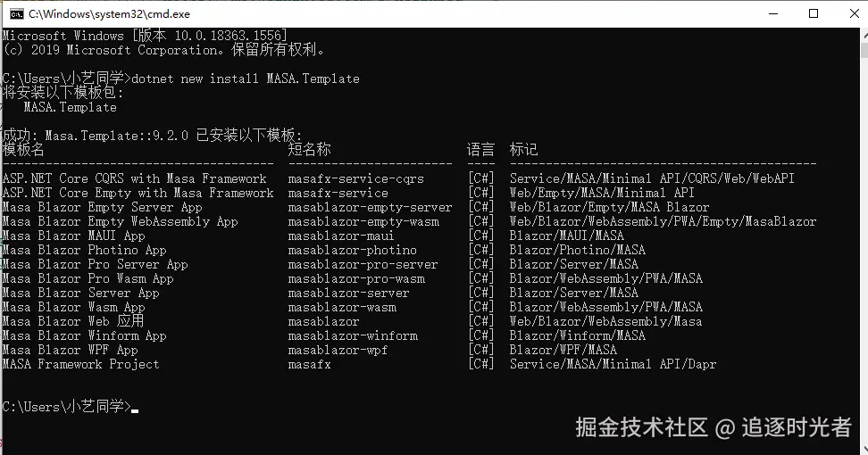Click 'Masa Blazor Wasm App' template name
Screen dimensions: 868x455
tap(73, 308)
